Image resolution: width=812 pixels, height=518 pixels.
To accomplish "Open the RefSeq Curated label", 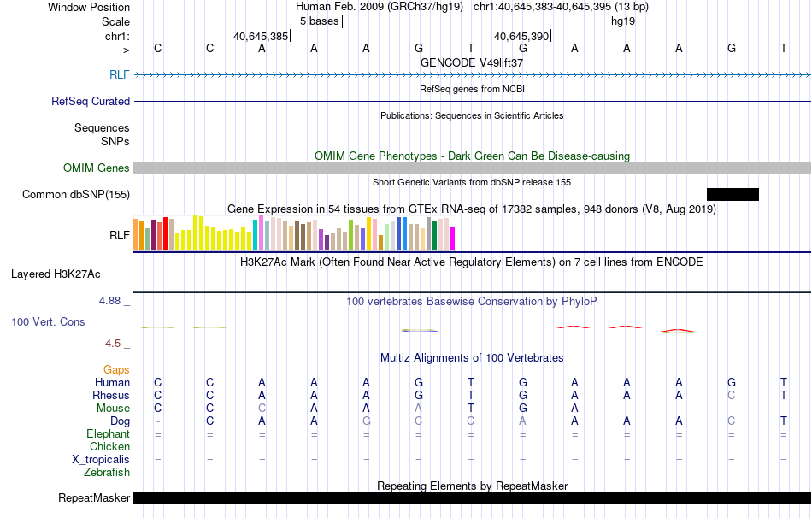I will pyautogui.click(x=91, y=101).
